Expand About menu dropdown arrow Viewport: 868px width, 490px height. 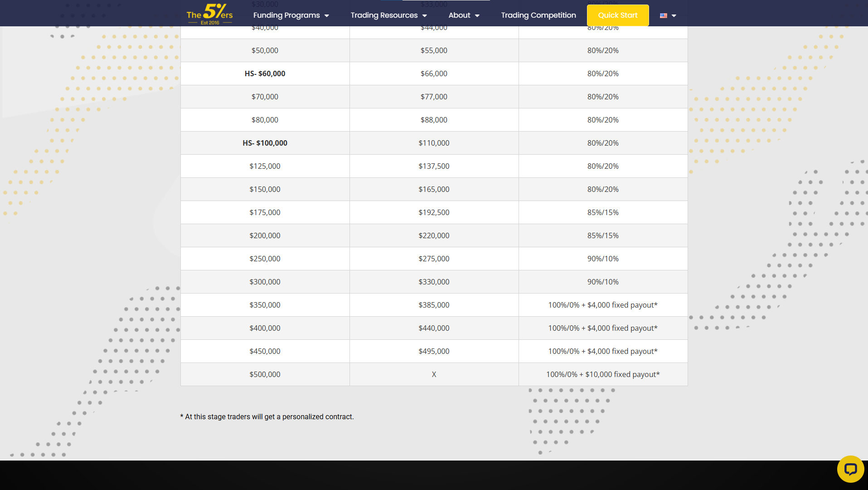pos(477,16)
